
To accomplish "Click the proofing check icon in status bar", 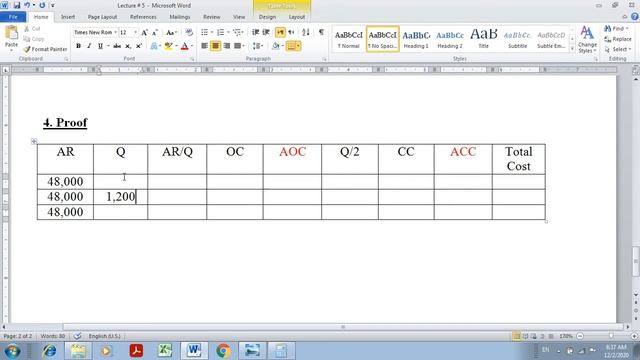I will (77, 336).
